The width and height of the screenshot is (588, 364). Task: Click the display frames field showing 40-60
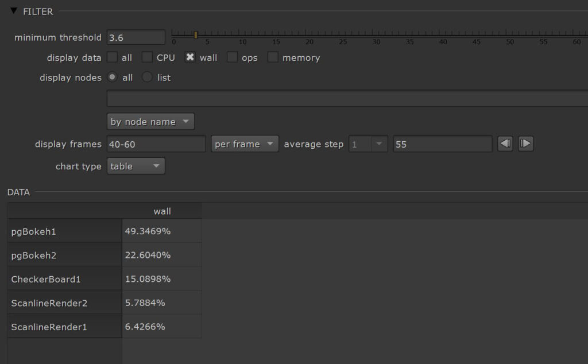[156, 144]
